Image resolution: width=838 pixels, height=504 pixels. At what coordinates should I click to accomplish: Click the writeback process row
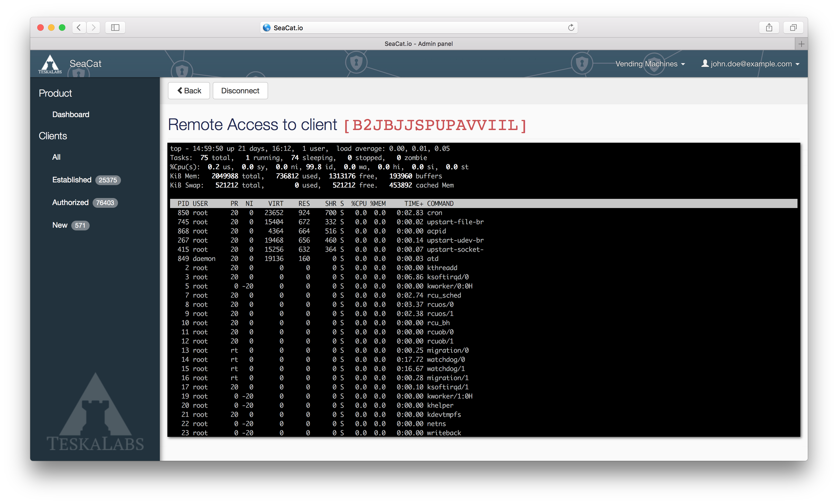point(483,433)
